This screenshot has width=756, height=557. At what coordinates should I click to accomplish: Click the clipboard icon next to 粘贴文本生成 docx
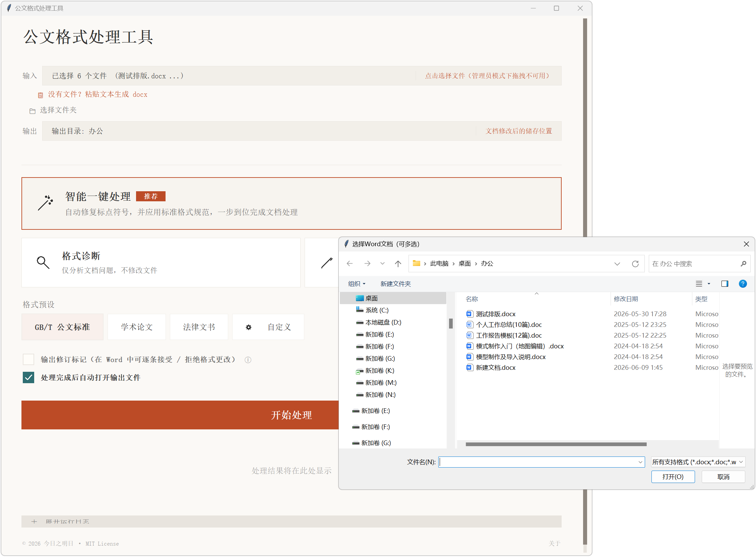click(x=41, y=95)
